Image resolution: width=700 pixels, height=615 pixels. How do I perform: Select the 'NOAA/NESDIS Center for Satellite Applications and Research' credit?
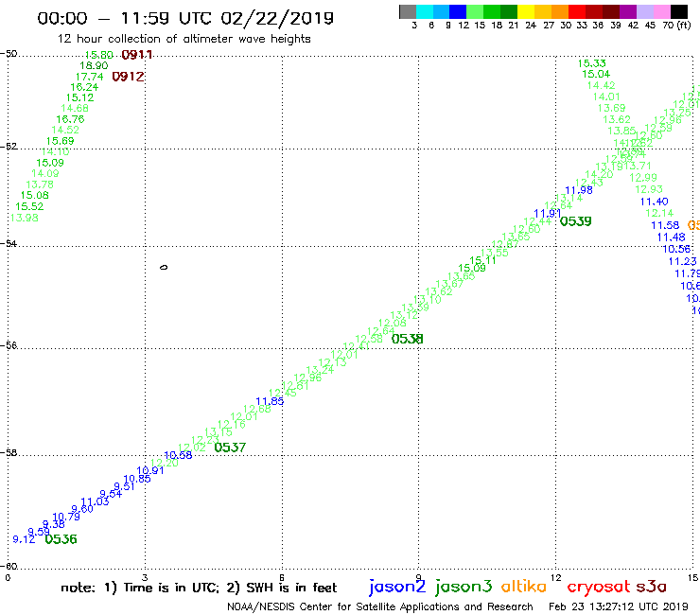(x=380, y=607)
